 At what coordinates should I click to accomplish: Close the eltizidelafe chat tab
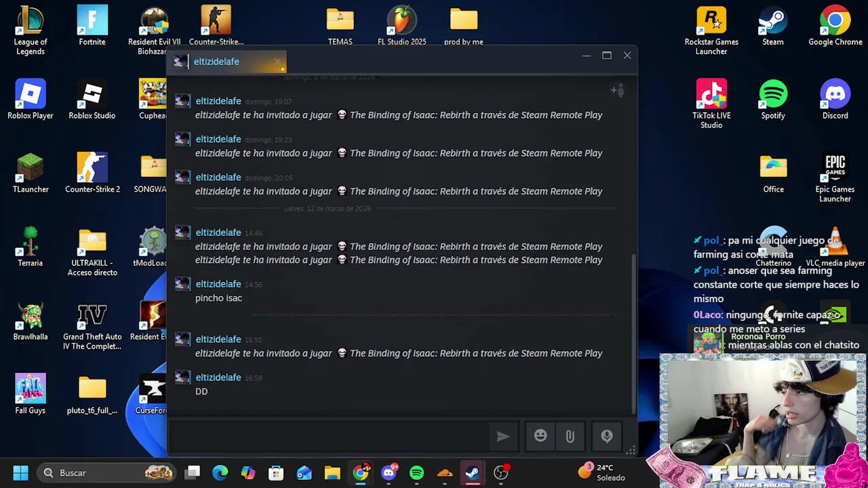pyautogui.click(x=277, y=62)
